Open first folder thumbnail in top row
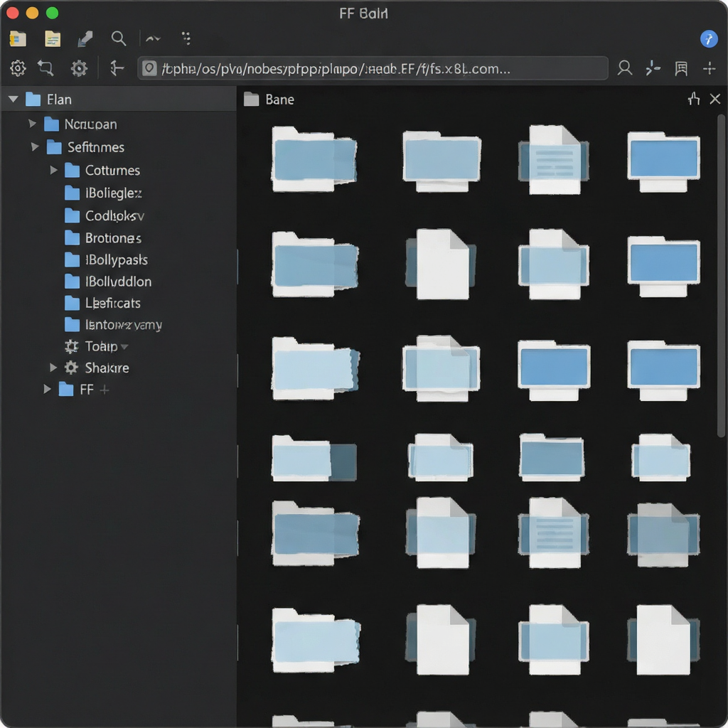The width and height of the screenshot is (728, 728). (x=314, y=159)
